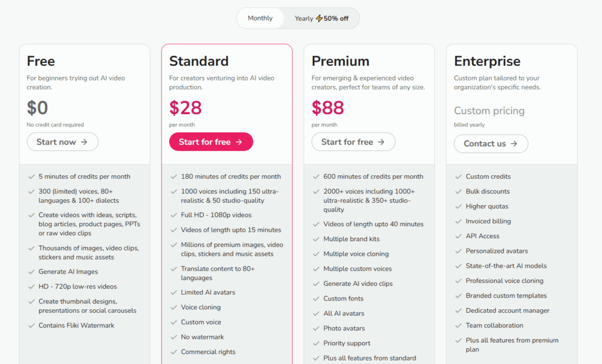Click arrow icon in Premium Start button
This screenshot has height=364, width=602.
tap(381, 142)
